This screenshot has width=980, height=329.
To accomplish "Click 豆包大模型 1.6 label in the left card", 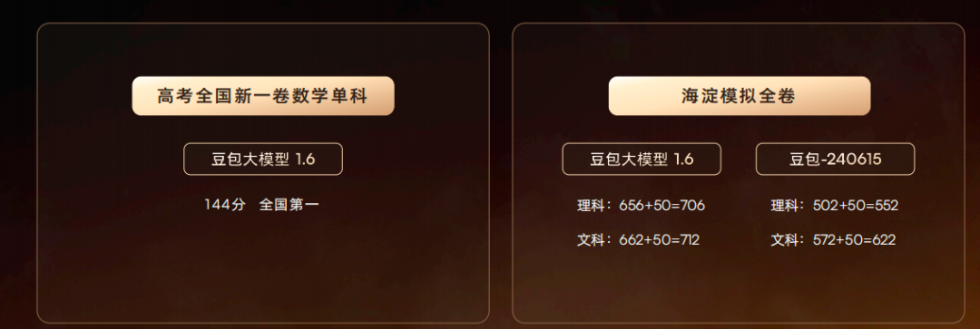I will tap(263, 160).
